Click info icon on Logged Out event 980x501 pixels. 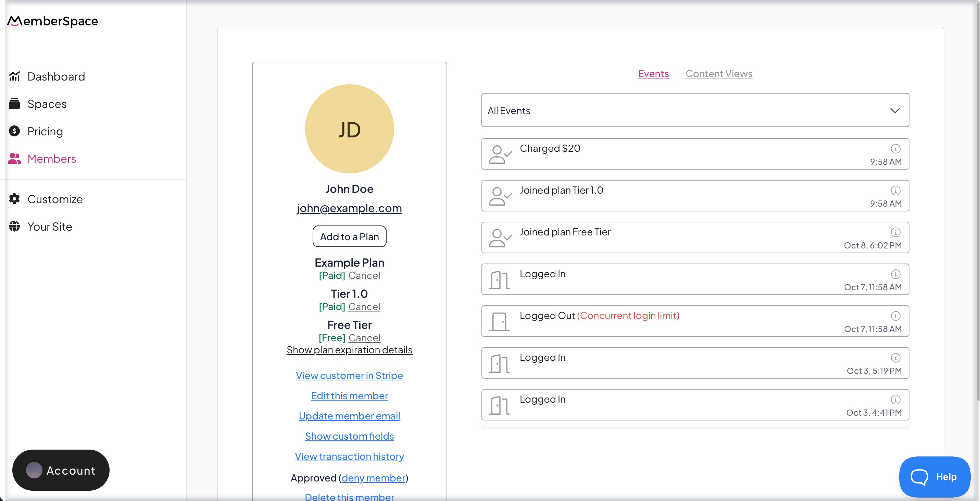click(x=895, y=316)
